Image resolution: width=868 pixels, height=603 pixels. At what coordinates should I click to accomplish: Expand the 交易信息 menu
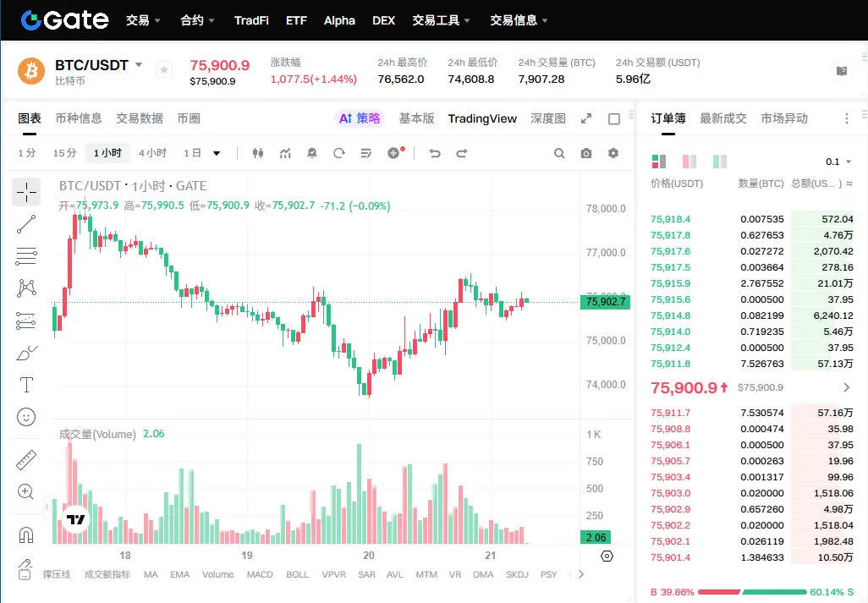tap(519, 20)
